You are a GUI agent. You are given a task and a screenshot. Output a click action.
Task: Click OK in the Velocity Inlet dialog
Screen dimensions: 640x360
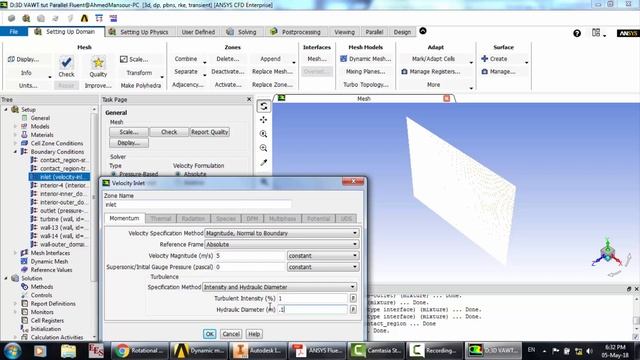[209, 334]
